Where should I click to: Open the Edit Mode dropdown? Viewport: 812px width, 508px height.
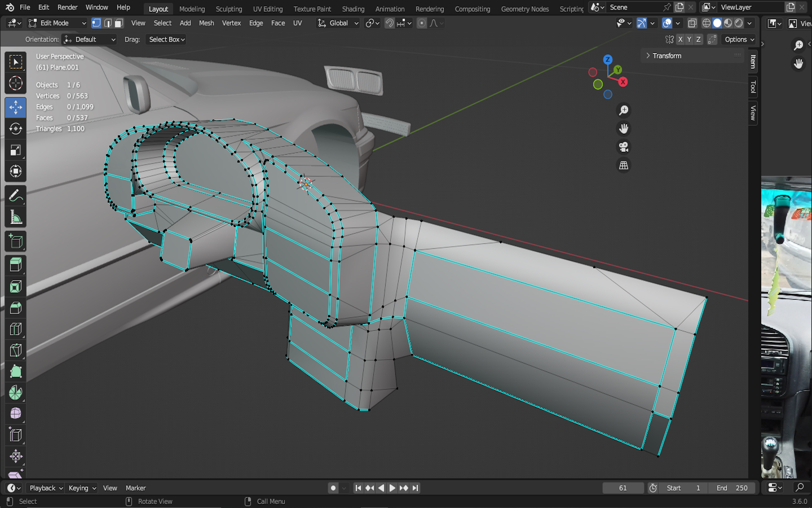(57, 23)
